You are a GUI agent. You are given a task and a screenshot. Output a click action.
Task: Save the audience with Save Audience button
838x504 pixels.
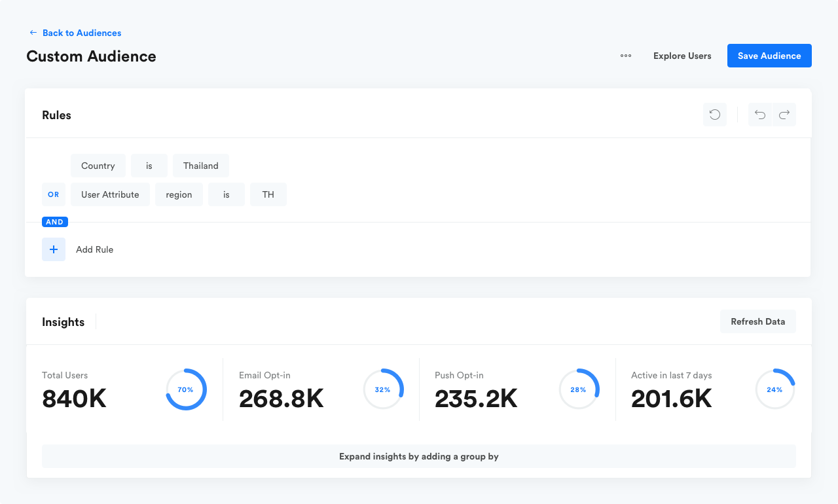pyautogui.click(x=769, y=56)
